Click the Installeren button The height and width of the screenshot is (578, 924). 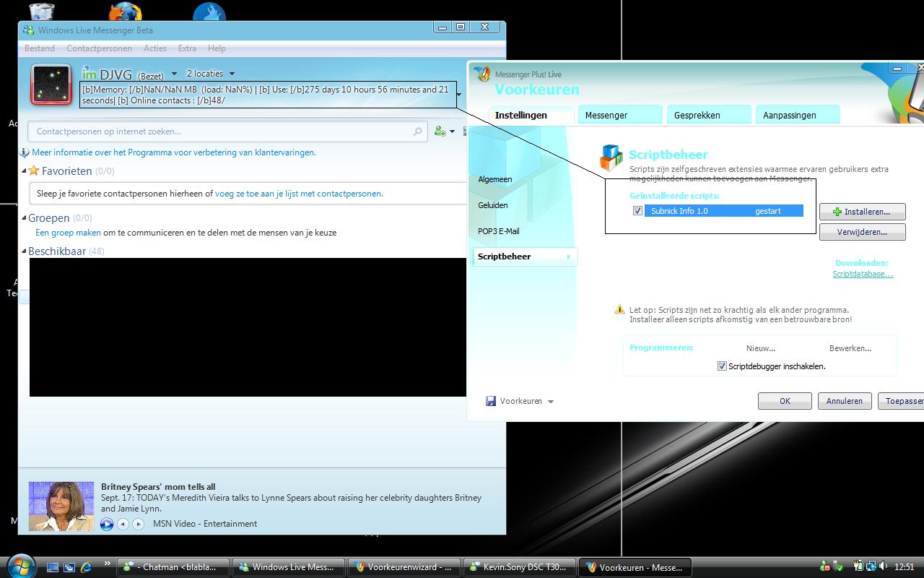pyautogui.click(x=862, y=212)
